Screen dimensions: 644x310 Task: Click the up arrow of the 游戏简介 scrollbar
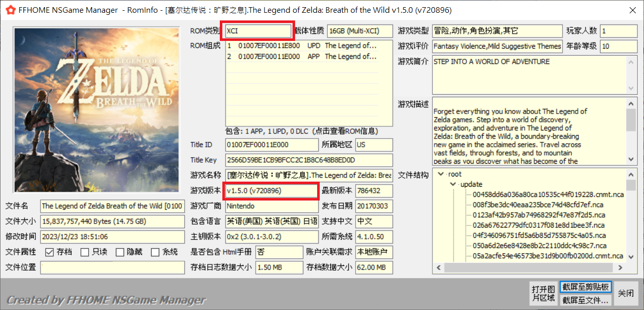click(x=631, y=61)
